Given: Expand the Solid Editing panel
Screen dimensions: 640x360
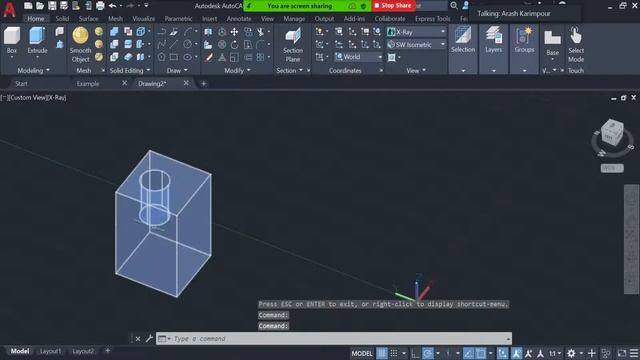Looking at the screenshot, I should tap(130, 70).
